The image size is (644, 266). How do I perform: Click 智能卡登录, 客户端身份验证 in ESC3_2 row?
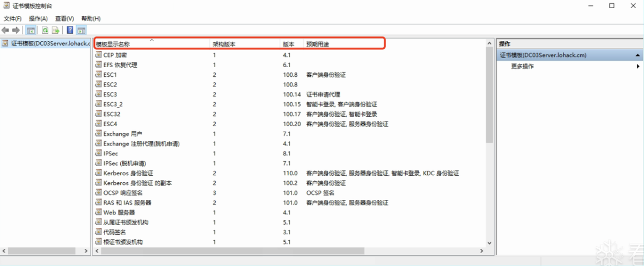point(341,104)
